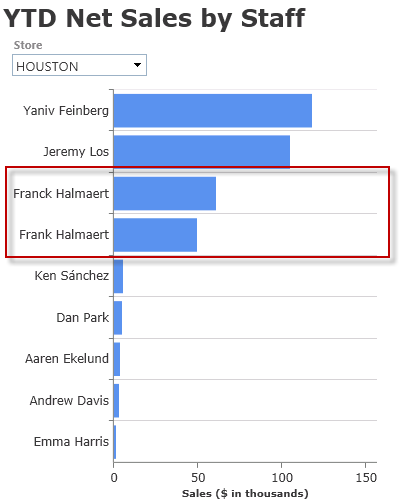Select Ken Sánchez's small bar
This screenshot has width=402, height=502.
(x=118, y=276)
